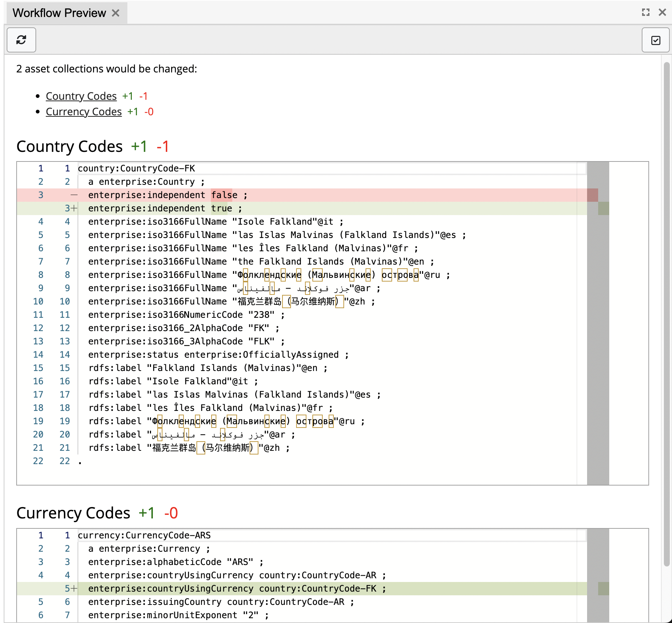This screenshot has height=623, width=672.
Task: Click the red -0 beside Currency Codes heading
Action: click(x=171, y=513)
